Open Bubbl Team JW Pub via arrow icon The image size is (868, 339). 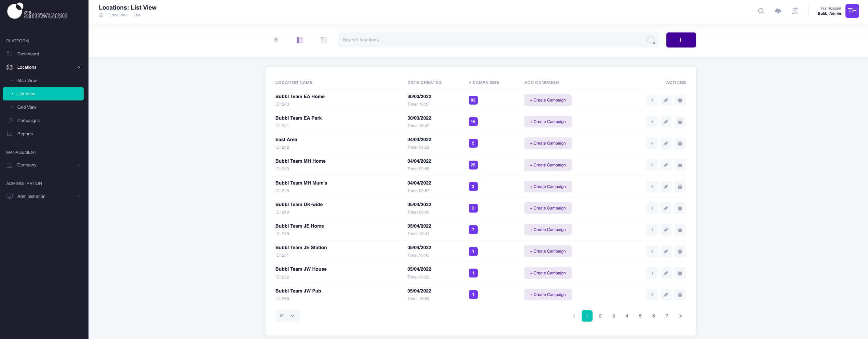tap(652, 295)
